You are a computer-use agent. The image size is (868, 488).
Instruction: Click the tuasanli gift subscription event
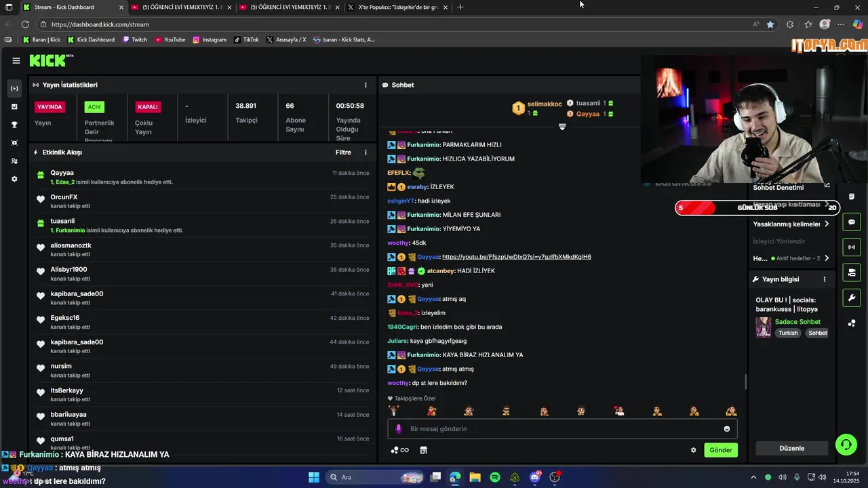(203, 225)
